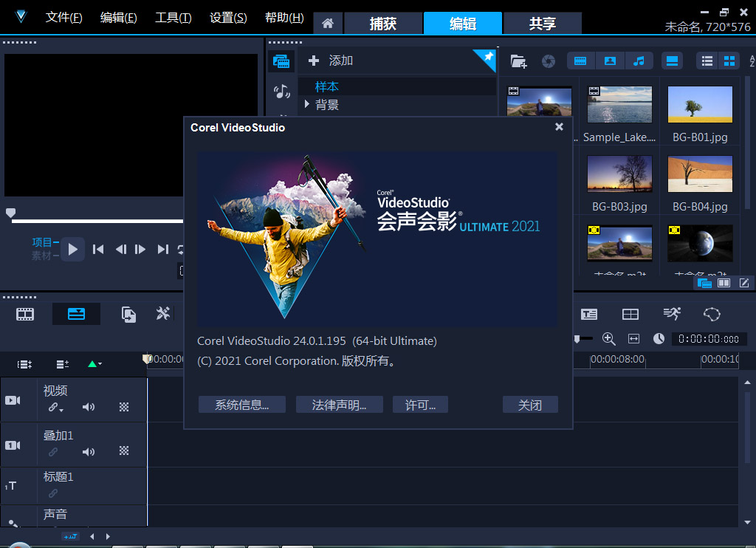756x548 pixels.
Task: Select the BG-B01.jpg thumbnail
Action: (700, 105)
